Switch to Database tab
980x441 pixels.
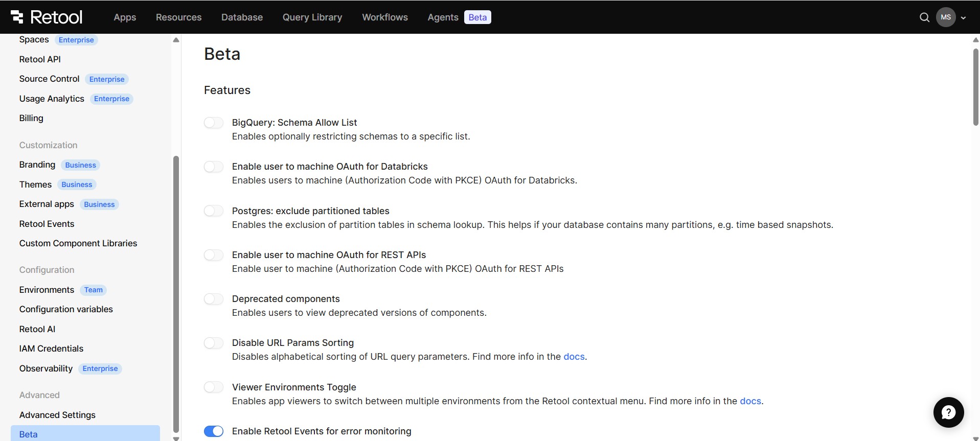tap(242, 17)
